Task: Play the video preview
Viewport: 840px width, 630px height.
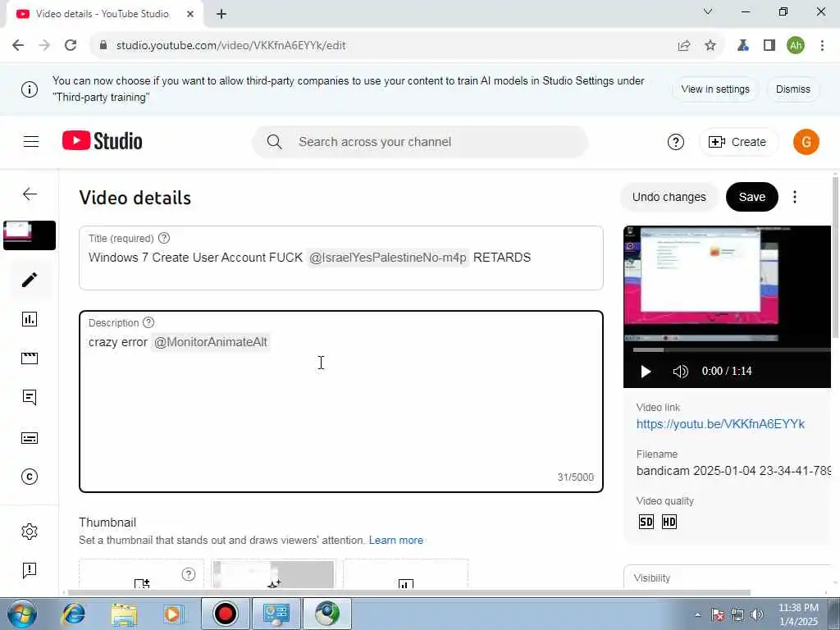Action: tap(646, 372)
